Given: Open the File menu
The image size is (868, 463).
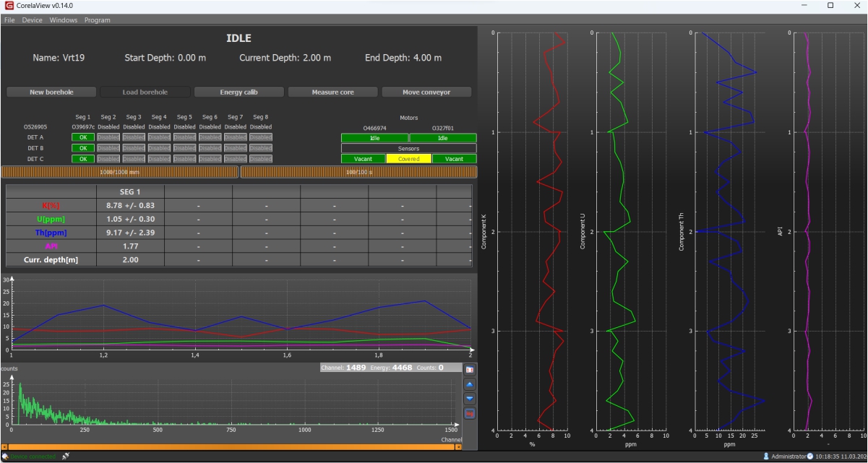Looking at the screenshot, I should click(9, 20).
